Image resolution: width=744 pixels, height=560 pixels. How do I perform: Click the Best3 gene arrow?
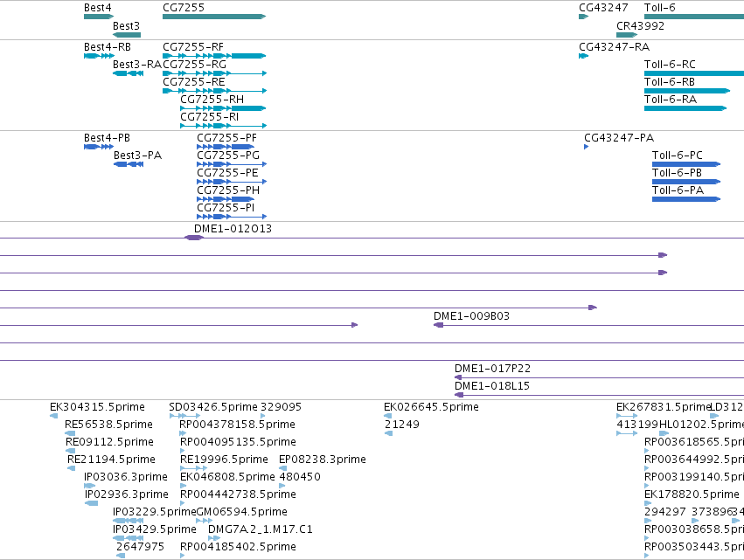point(127,35)
